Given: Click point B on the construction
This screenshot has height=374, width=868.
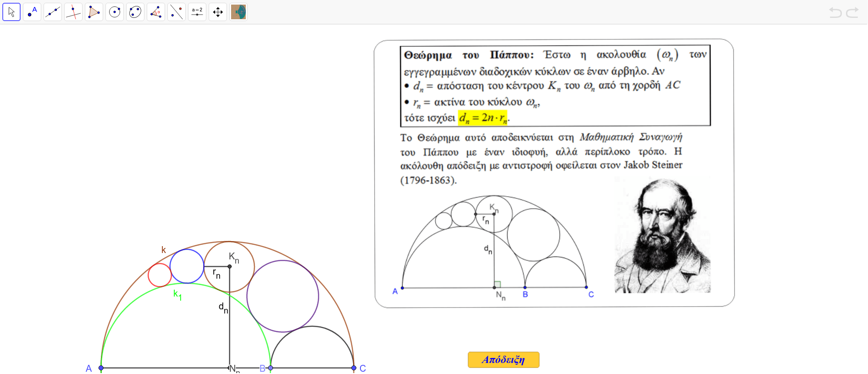Looking at the screenshot, I should click(271, 368).
